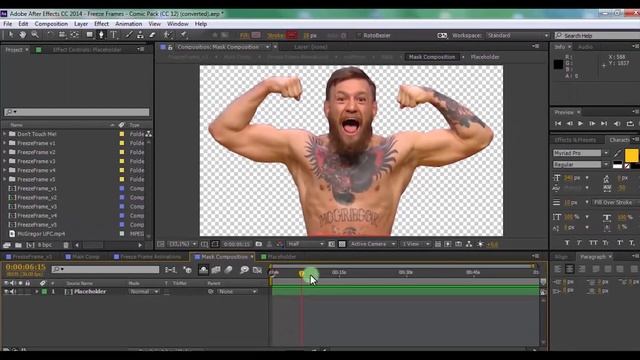This screenshot has height=360, width=640.
Task: Click the Interpret Footage icon in Project panel
Action: click(x=7, y=245)
